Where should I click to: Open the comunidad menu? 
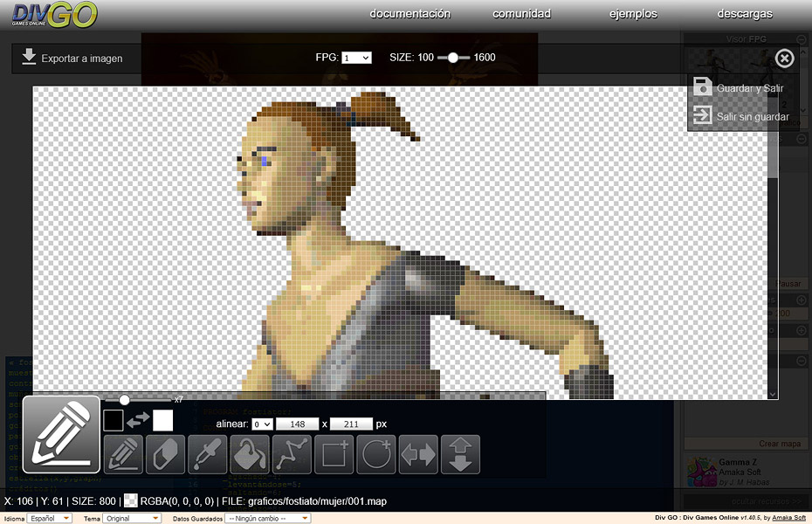(521, 14)
